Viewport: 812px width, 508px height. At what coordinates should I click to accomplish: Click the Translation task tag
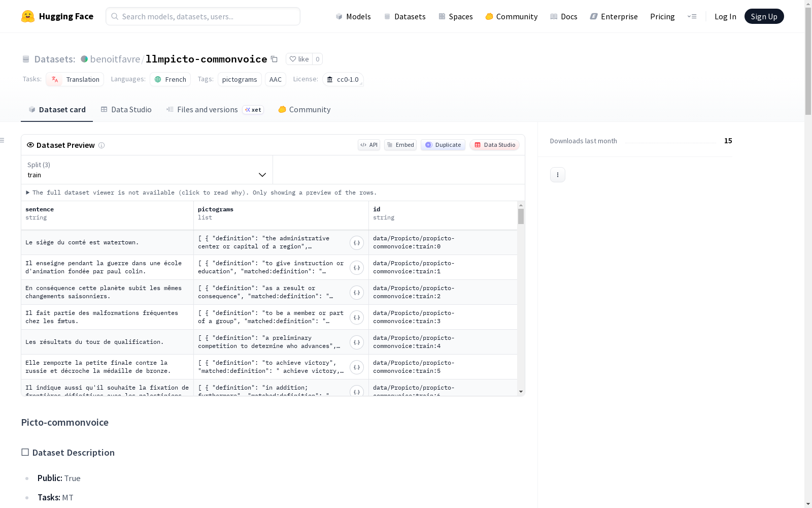pyautogui.click(x=75, y=79)
